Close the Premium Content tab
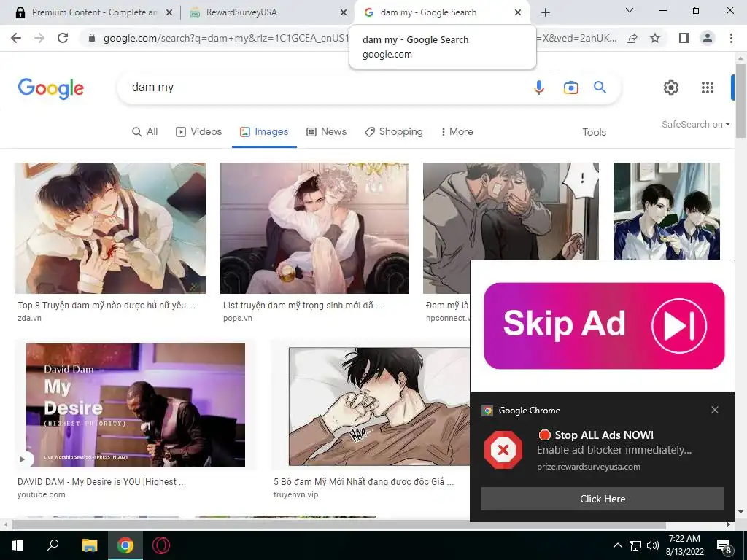The image size is (747, 560). tap(169, 13)
